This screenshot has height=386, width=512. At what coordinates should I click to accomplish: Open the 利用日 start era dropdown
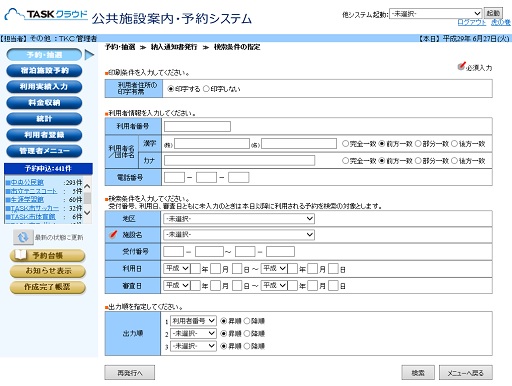pos(177,268)
